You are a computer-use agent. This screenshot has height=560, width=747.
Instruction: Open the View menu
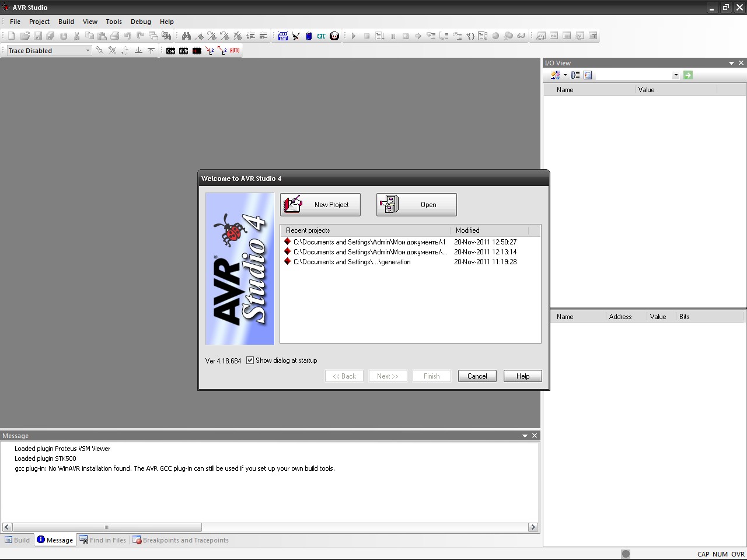90,22
